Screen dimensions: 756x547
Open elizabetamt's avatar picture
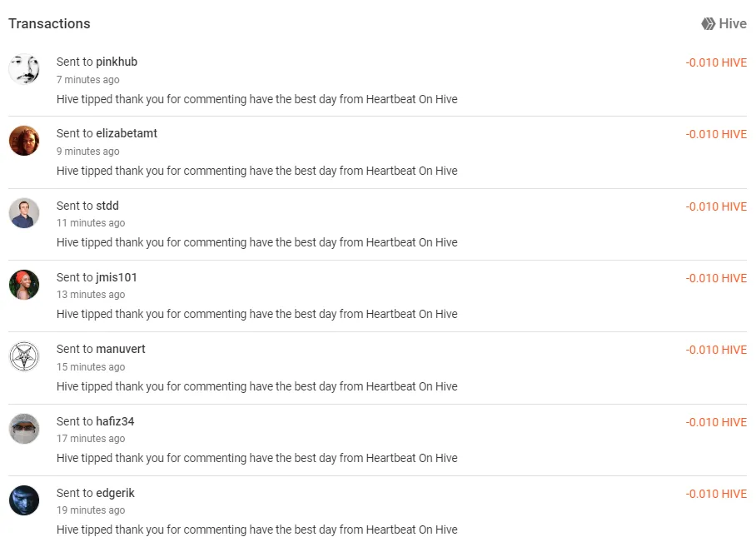tap(24, 141)
